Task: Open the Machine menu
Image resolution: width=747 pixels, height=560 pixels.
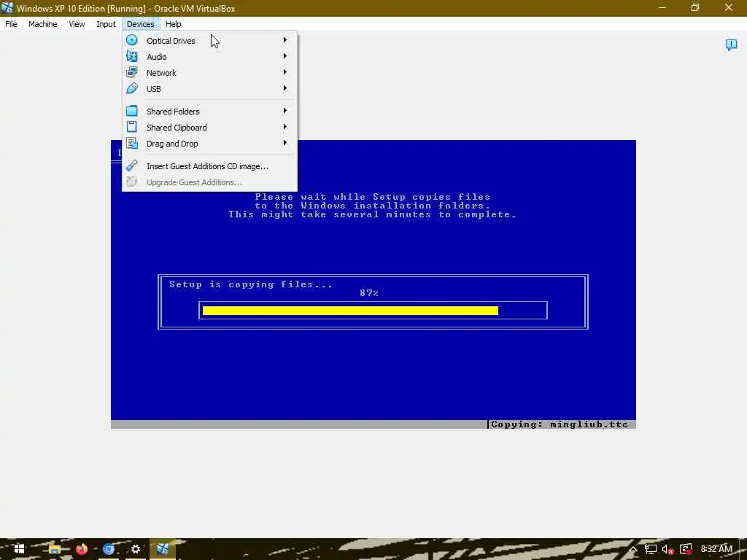Action: [x=43, y=24]
